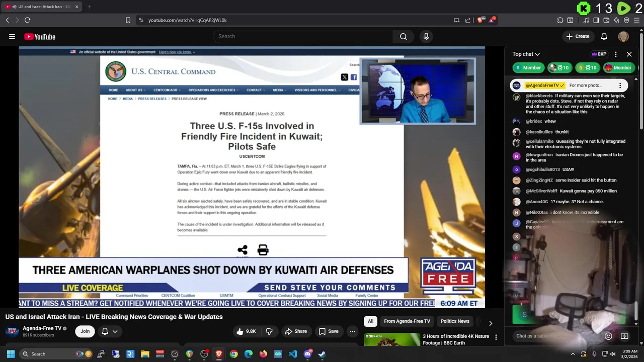Open live chat more options menu
This screenshot has width=644, height=362.
[x=615, y=54]
